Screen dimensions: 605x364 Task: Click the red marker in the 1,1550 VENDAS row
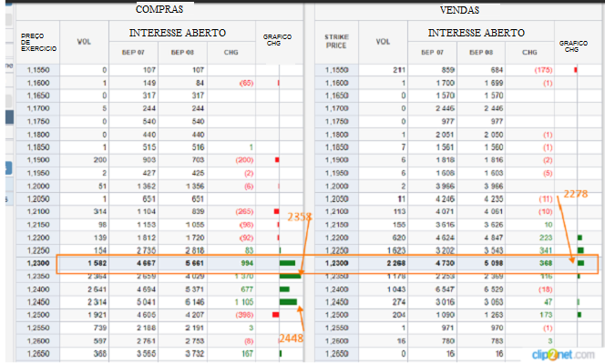[575, 69]
